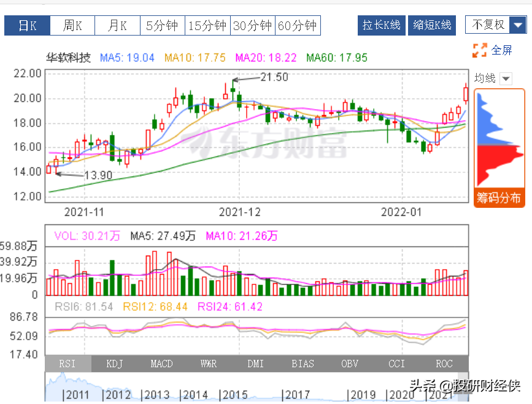Viewport: 532px width, 404px height.
Task: Click the 21.50 high price label
Action: 274,77
